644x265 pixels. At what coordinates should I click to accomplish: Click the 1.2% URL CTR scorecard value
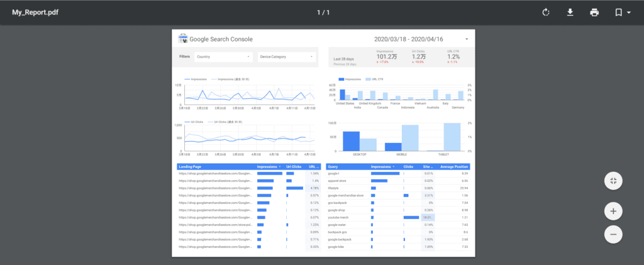[x=453, y=57]
